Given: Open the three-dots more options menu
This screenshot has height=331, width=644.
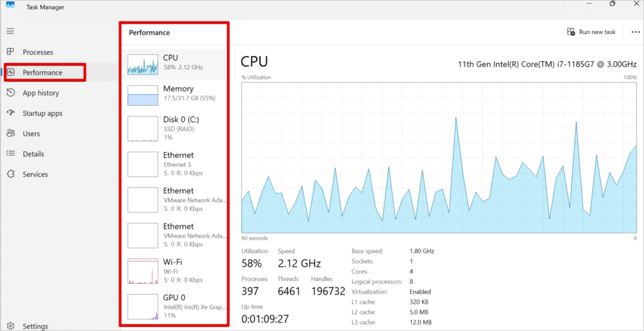Looking at the screenshot, I should pyautogui.click(x=635, y=31).
